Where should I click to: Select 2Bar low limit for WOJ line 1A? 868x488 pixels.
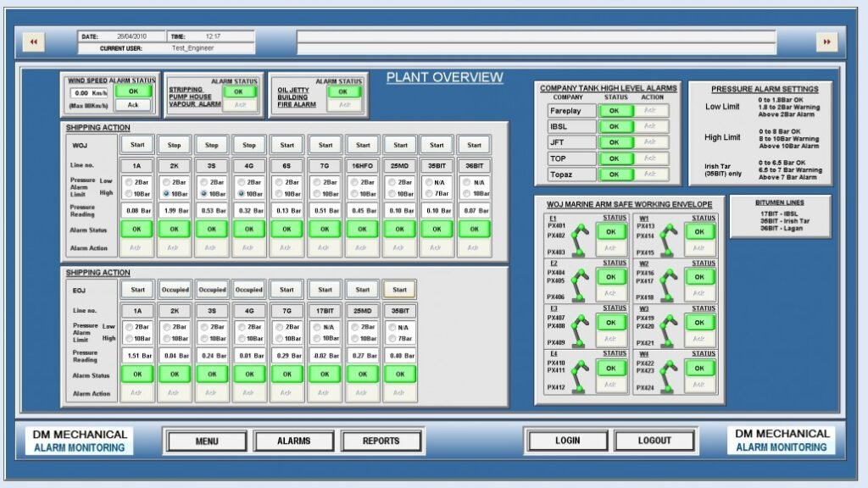tap(129, 182)
